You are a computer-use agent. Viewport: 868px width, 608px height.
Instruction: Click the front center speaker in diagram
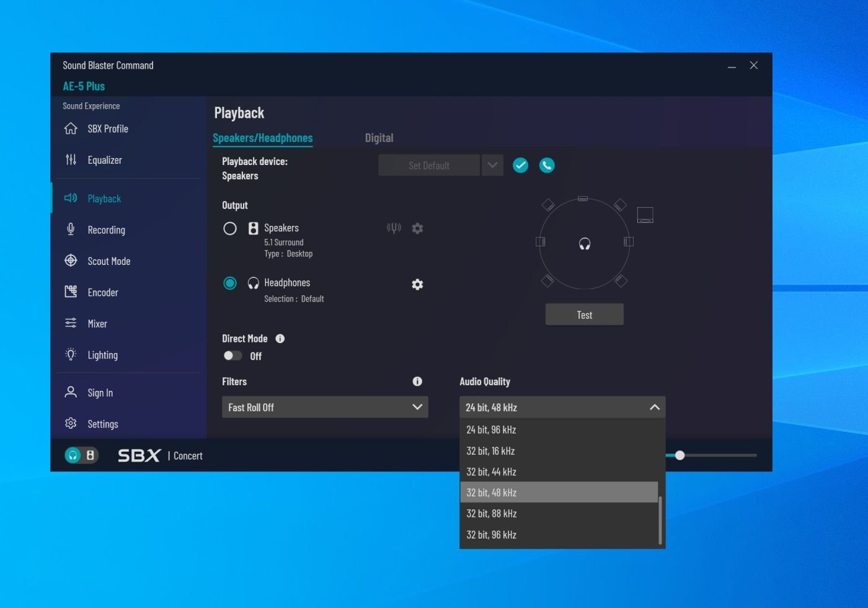[583, 199]
